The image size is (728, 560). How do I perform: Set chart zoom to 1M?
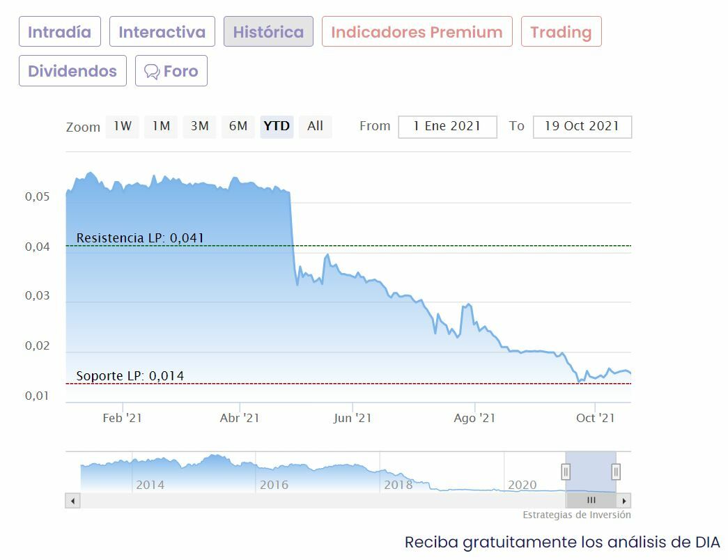pos(161,126)
